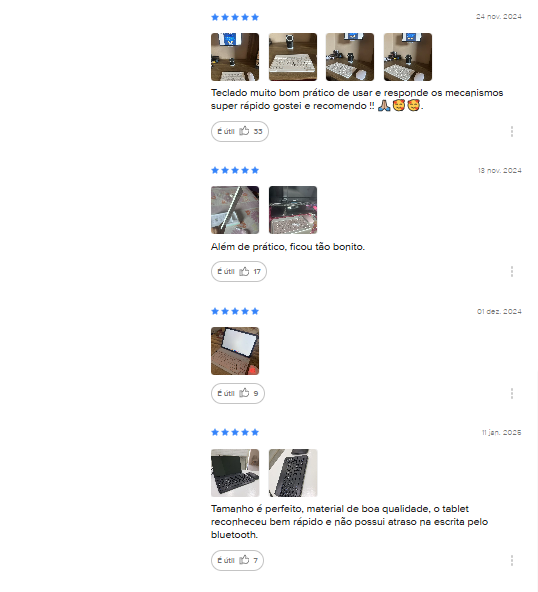Open first photo of the 18 nov. review
The height and width of the screenshot is (592, 538).
[235, 210]
